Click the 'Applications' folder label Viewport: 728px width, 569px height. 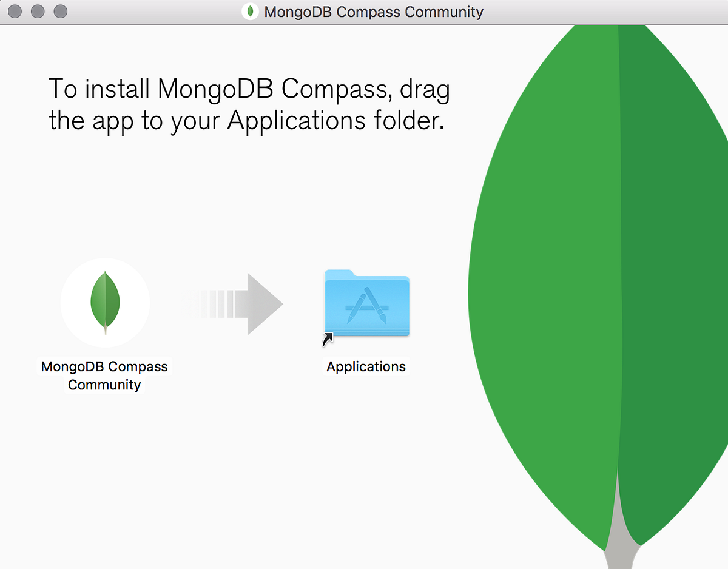click(x=366, y=366)
